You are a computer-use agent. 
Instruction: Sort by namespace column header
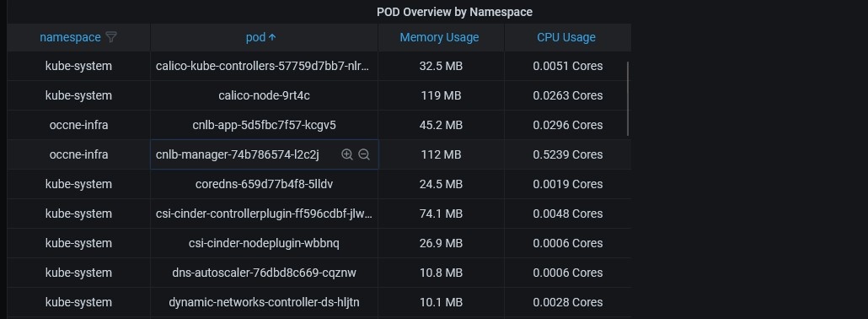pyautogui.click(x=70, y=37)
